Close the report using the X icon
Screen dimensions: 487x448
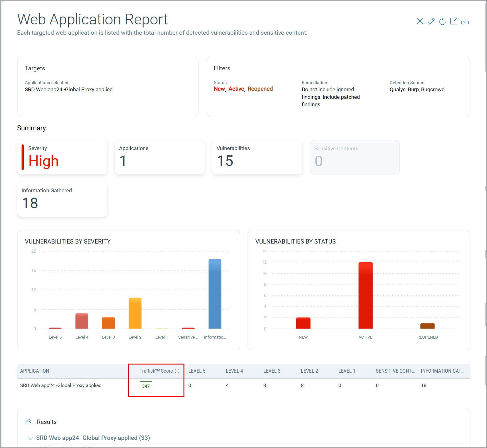(420, 21)
